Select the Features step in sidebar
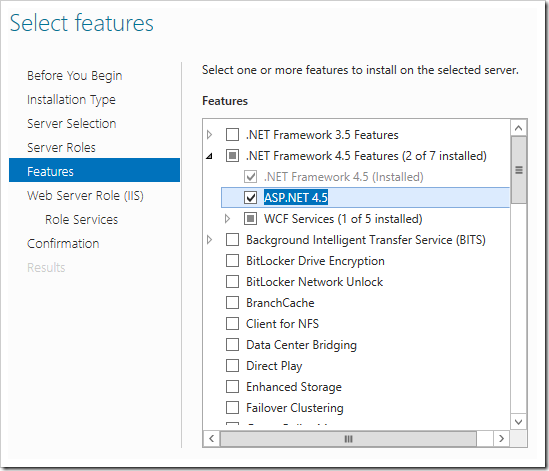This screenshot has height=471, width=549. [95, 170]
